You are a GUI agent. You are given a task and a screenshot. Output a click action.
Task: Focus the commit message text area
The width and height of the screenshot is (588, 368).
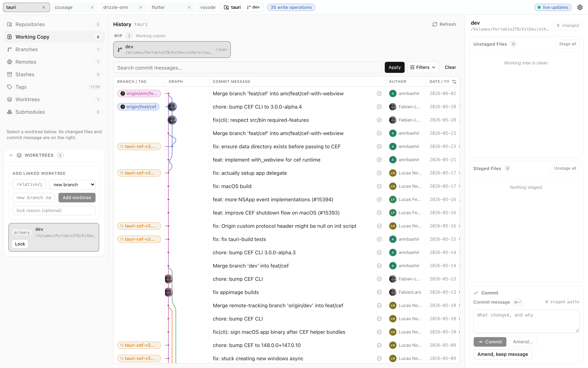(526, 321)
